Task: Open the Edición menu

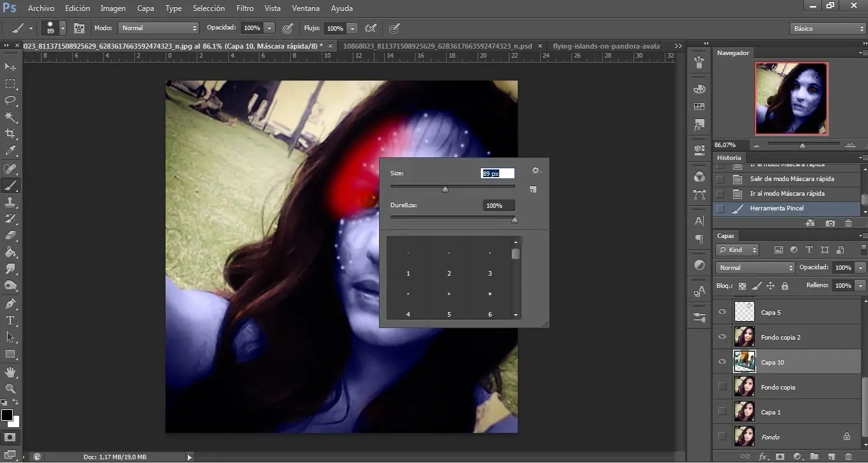Action: 77,8
